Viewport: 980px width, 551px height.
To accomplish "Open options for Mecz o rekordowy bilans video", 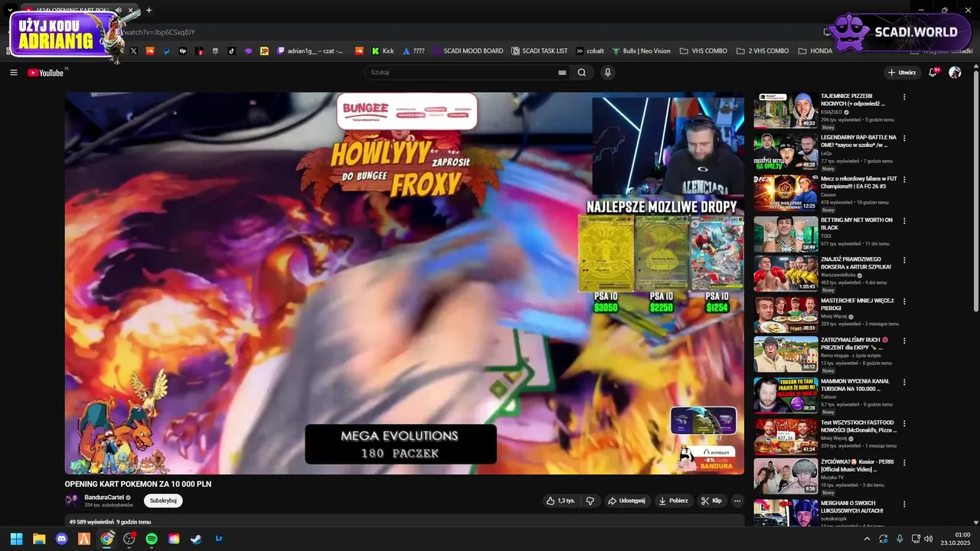I will (904, 180).
